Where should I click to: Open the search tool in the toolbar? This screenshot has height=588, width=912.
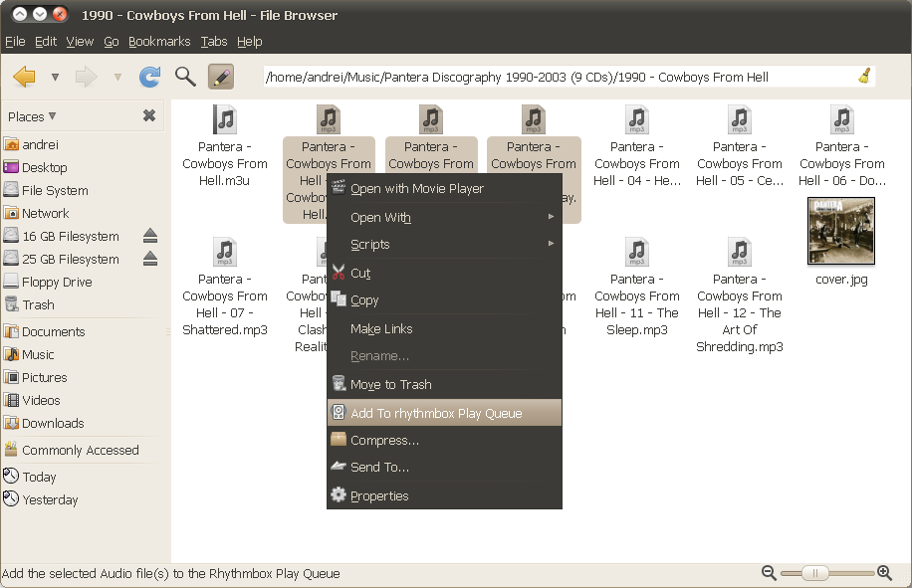(183, 77)
